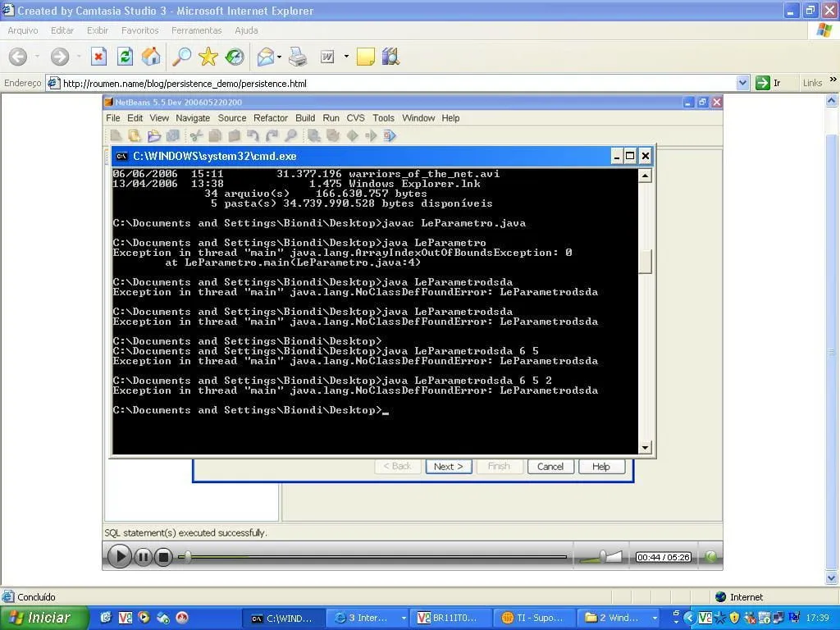Click the IE Refresh page icon
Screen dimensions: 840x630
click(x=125, y=57)
